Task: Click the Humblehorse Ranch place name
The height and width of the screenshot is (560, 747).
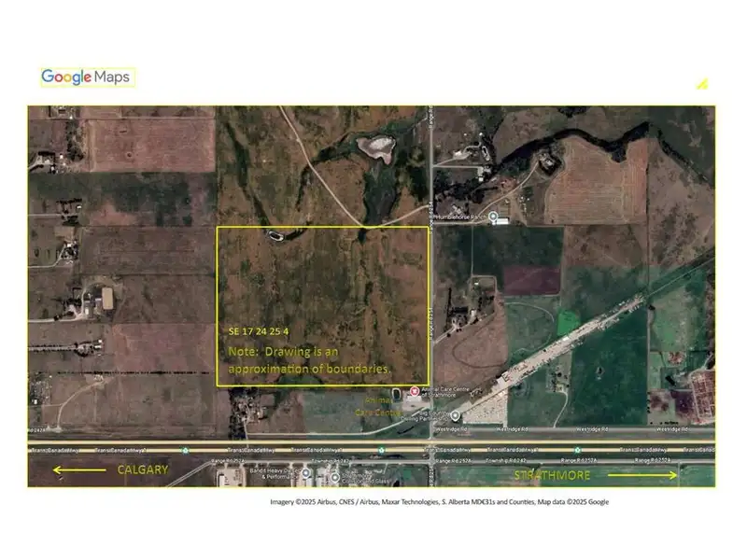Action: tap(467, 217)
